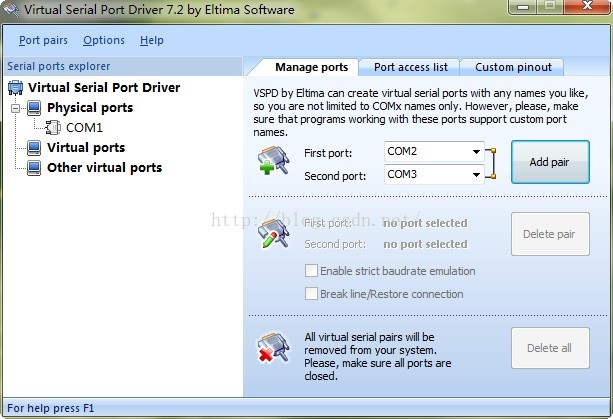Viewport: 613px width, 419px height.
Task: Switch to the Port access list tab
Action: click(x=410, y=67)
